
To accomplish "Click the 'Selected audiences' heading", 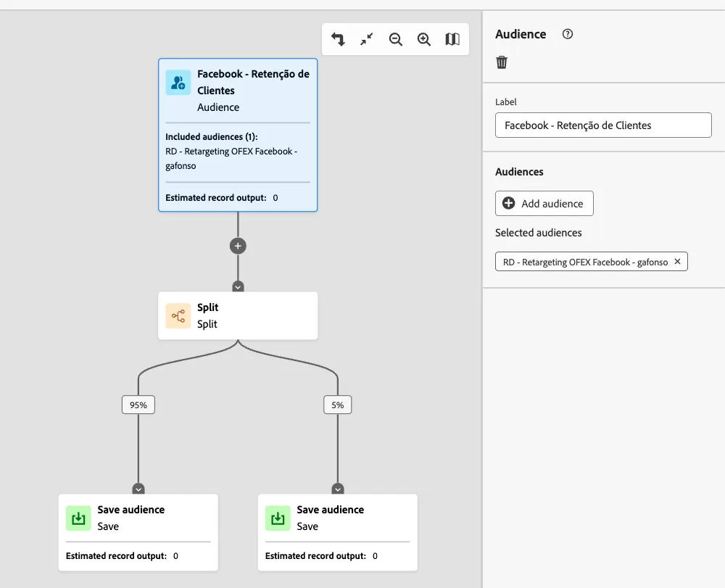I will coord(538,233).
